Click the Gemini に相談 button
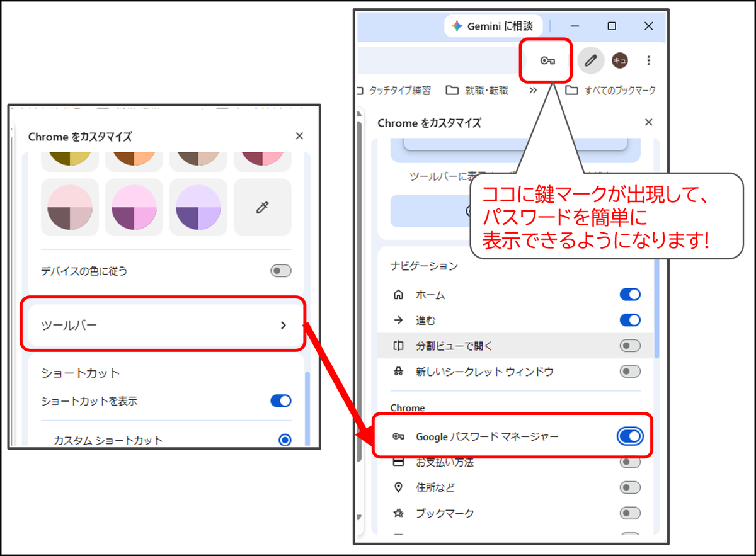Viewport: 756px width, 556px height. [x=493, y=26]
